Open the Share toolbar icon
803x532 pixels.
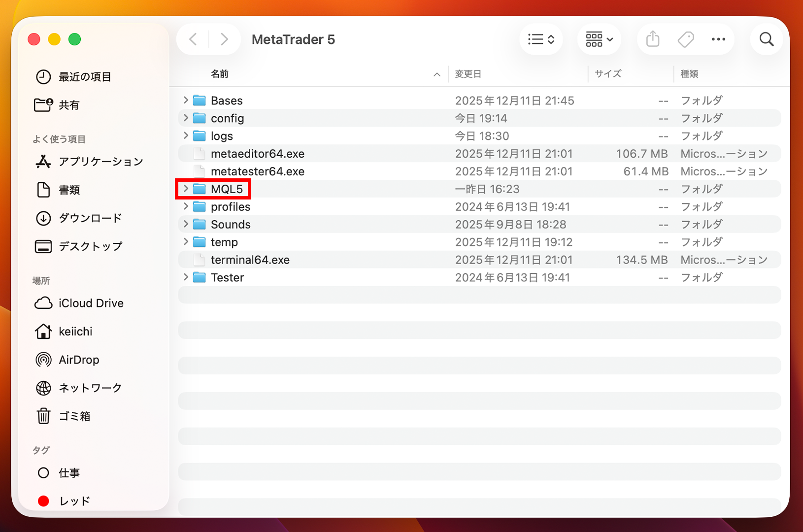[x=653, y=39]
